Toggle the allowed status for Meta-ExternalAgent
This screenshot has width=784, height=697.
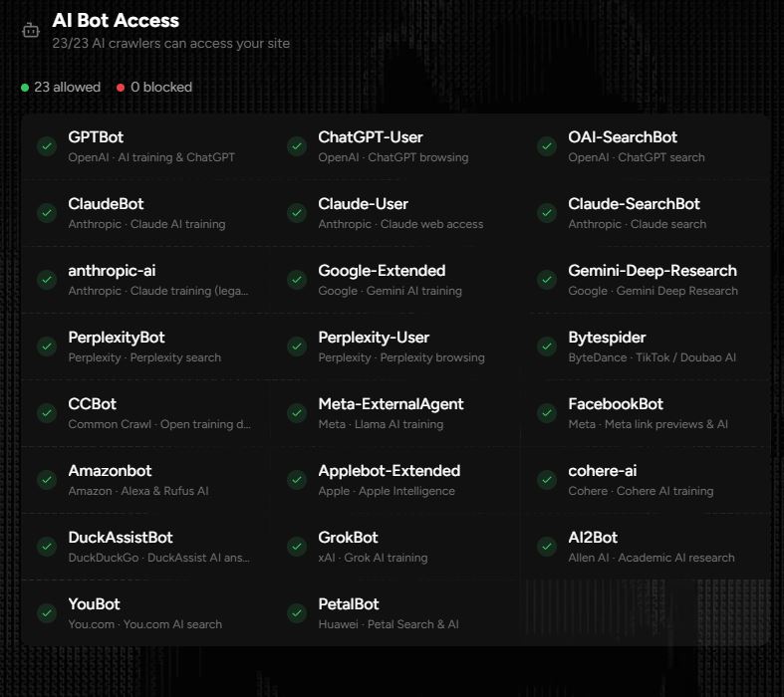pyautogui.click(x=297, y=413)
